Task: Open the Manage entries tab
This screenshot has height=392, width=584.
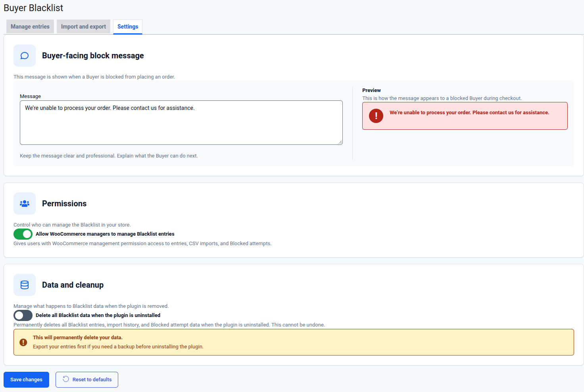Action: (x=30, y=27)
